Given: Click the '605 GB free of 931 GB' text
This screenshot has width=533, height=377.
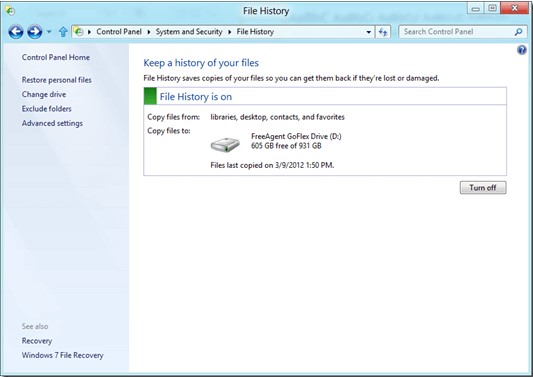Looking at the screenshot, I should (x=286, y=146).
